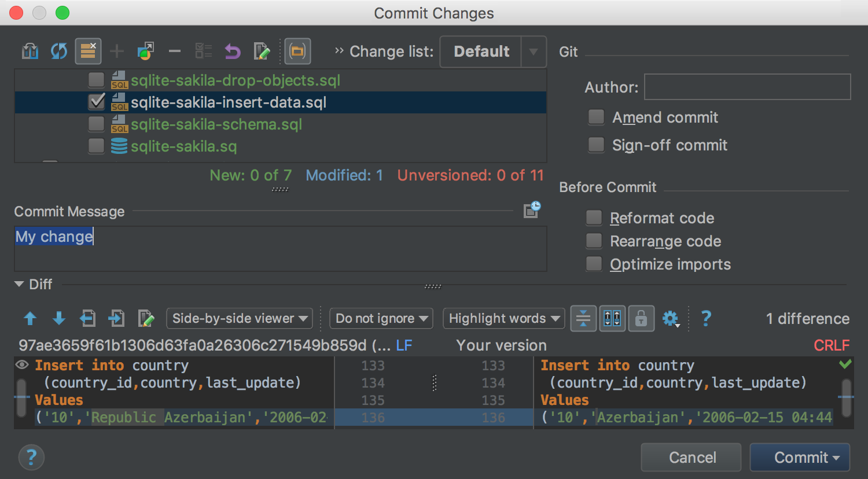The height and width of the screenshot is (479, 868).
Task: Click the Revert (purple undo arrow) icon
Action: click(232, 51)
